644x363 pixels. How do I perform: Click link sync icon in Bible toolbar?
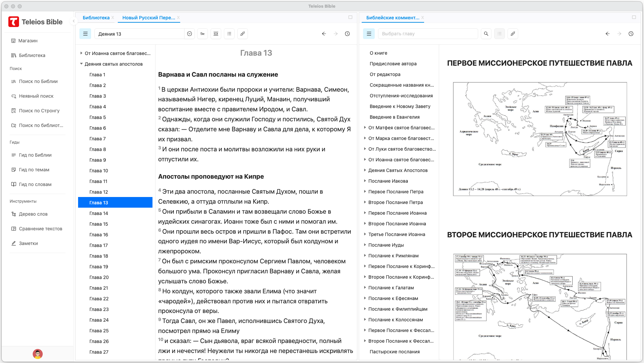pos(243,34)
